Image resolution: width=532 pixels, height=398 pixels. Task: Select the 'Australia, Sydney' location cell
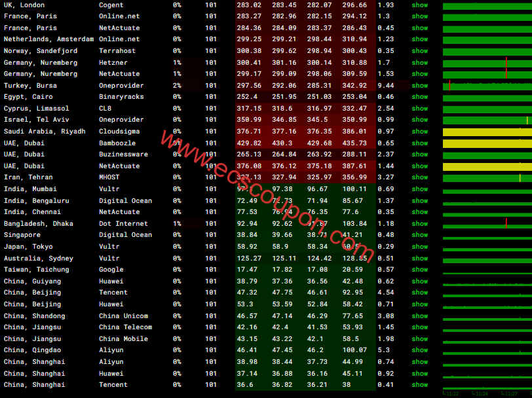tap(39, 259)
